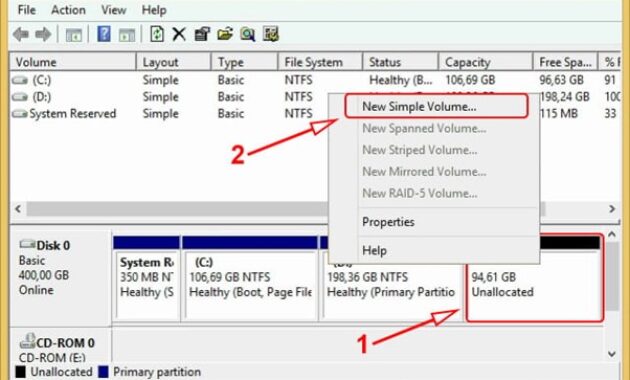630x380 pixels.
Task: Click greyed New Striped Volume... entry
Action: pyautogui.click(x=419, y=150)
